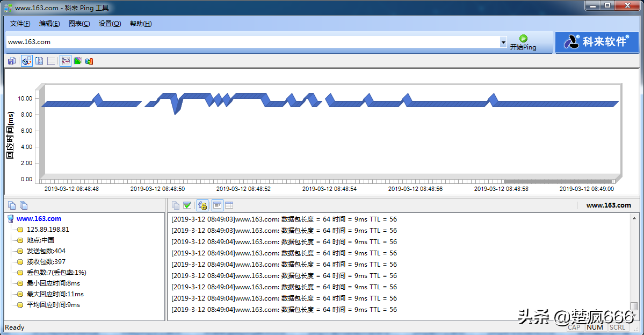This screenshot has height=335, width=644.
Task: Select the 丢包数:7(丢包率:1%) tree item
Action: tap(57, 272)
